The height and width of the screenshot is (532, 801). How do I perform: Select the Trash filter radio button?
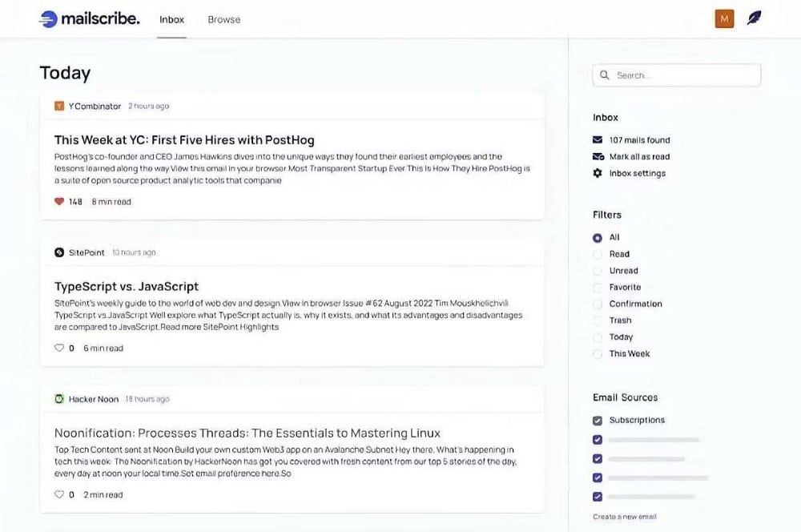pos(598,320)
